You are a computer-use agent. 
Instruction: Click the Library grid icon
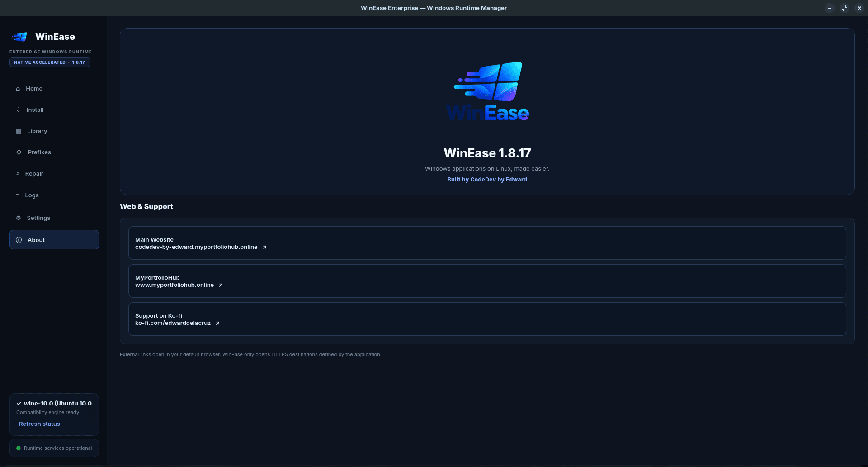(19, 131)
